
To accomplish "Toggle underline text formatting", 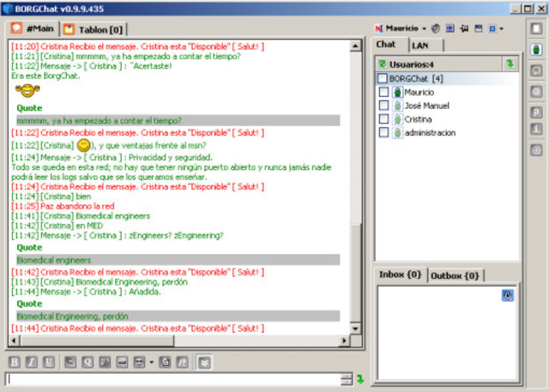I will point(49,362).
